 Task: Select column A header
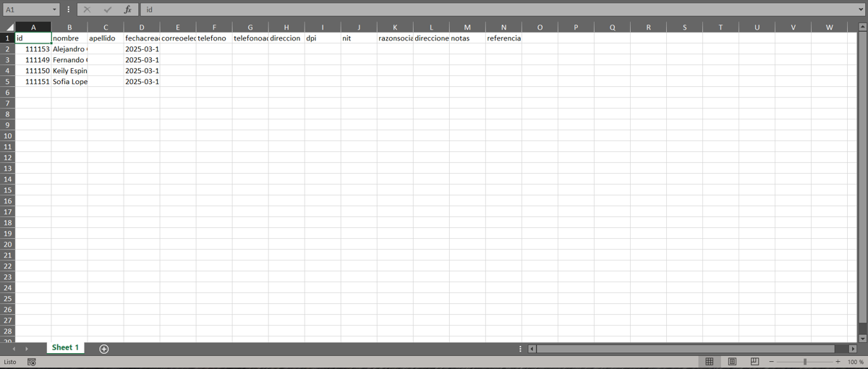pyautogui.click(x=33, y=27)
